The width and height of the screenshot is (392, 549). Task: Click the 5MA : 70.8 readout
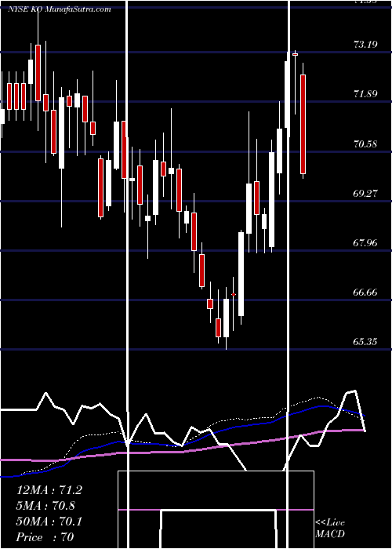[45, 506]
